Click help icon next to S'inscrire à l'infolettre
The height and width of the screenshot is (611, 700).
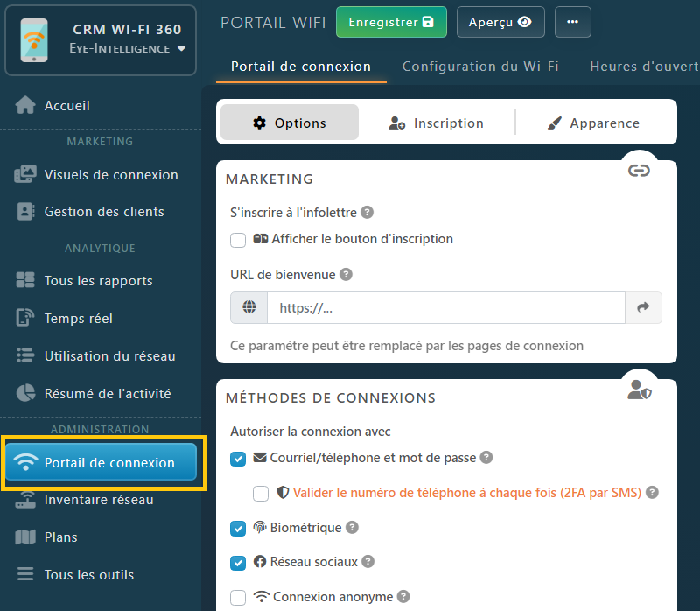pyautogui.click(x=367, y=212)
